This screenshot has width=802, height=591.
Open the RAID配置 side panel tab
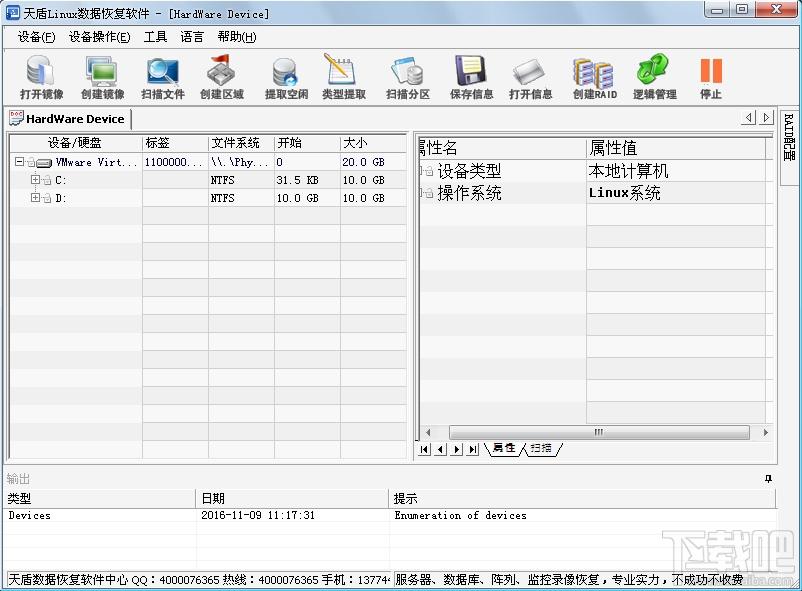pyautogui.click(x=789, y=146)
